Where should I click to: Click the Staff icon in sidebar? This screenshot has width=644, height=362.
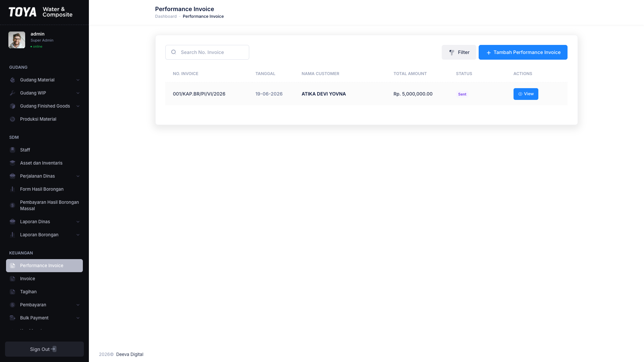point(12,150)
